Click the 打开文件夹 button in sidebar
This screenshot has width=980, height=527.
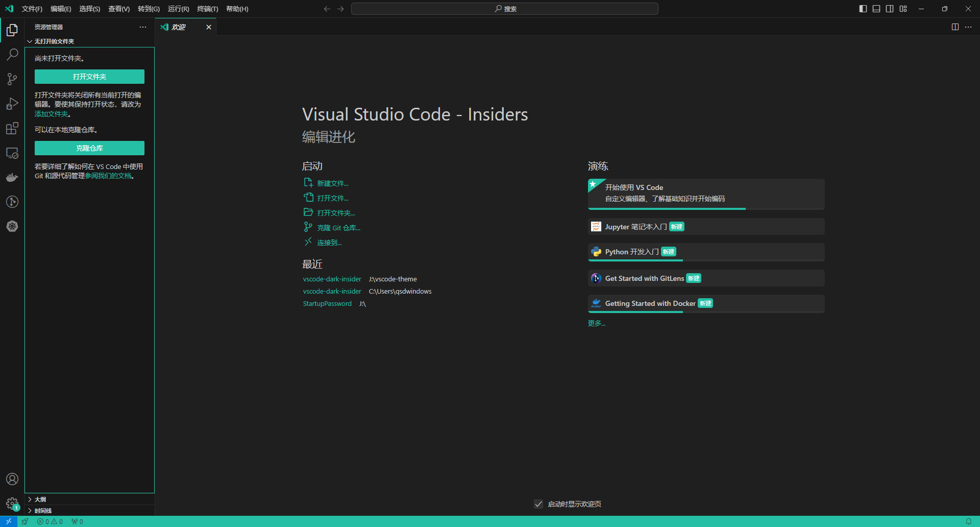click(x=89, y=77)
